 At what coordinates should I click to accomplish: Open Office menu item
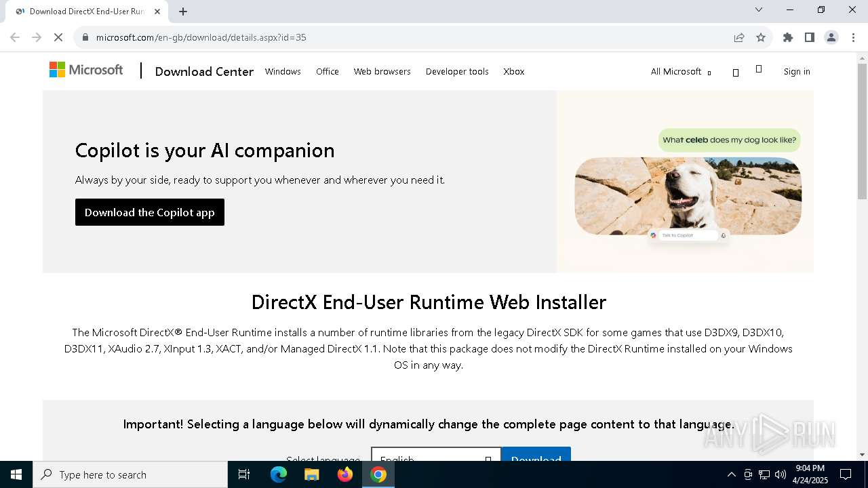[328, 71]
